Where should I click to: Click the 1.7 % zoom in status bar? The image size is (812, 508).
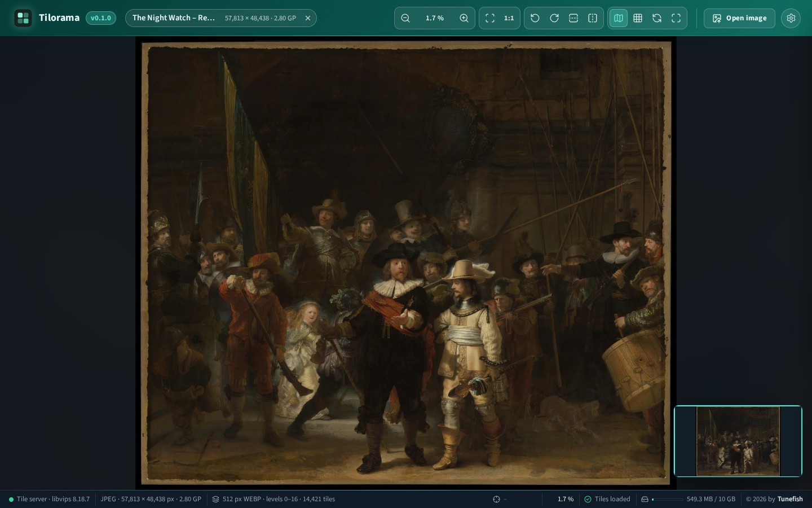coord(566,499)
